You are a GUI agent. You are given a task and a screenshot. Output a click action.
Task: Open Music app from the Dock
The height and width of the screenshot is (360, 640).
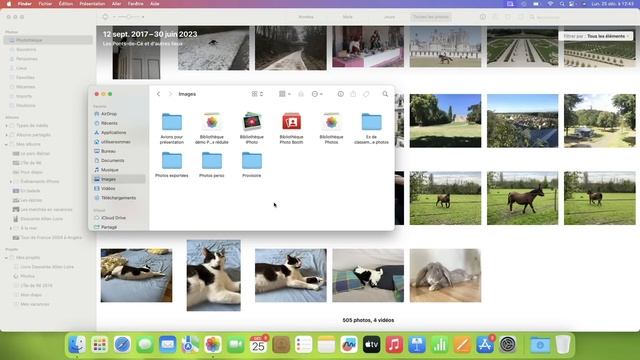394,345
